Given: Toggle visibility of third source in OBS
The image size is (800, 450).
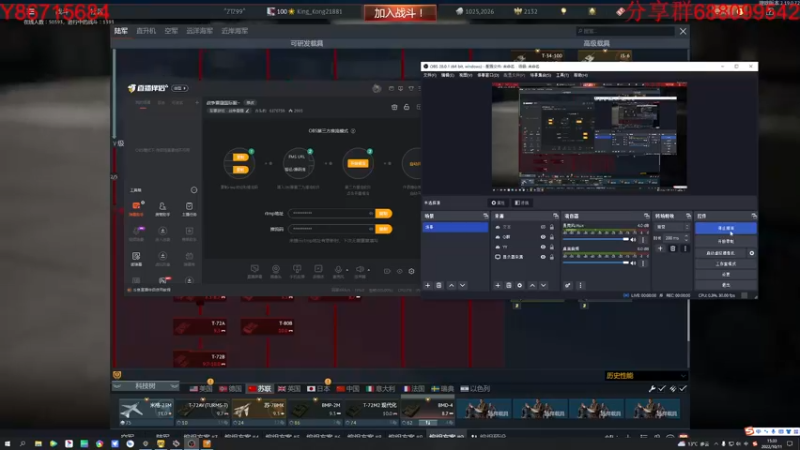Looking at the screenshot, I should pos(543,247).
